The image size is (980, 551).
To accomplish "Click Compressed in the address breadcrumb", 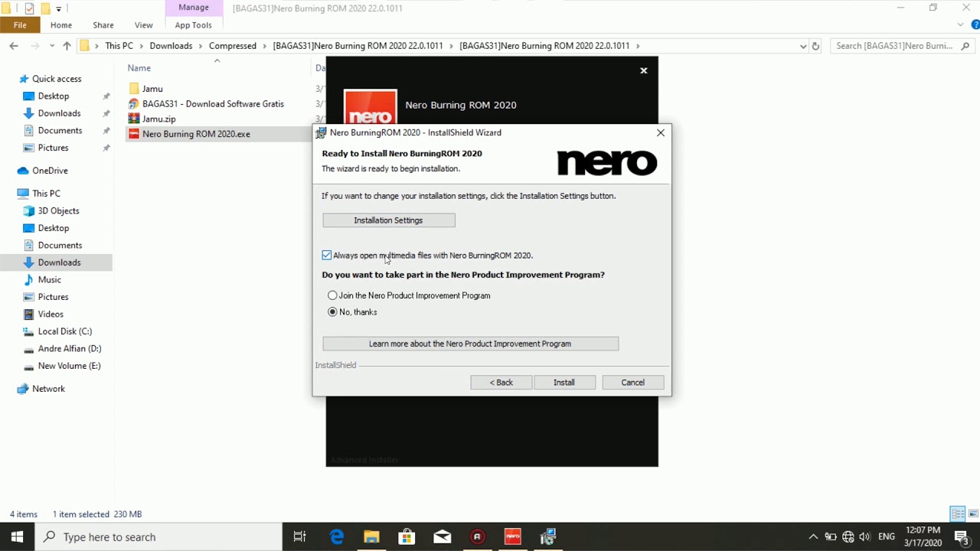I will coord(233,46).
